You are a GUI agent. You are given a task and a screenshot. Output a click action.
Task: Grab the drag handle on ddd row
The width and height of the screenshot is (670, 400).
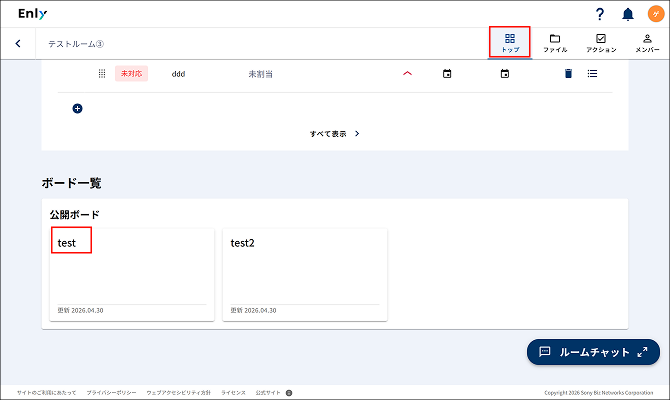point(102,74)
